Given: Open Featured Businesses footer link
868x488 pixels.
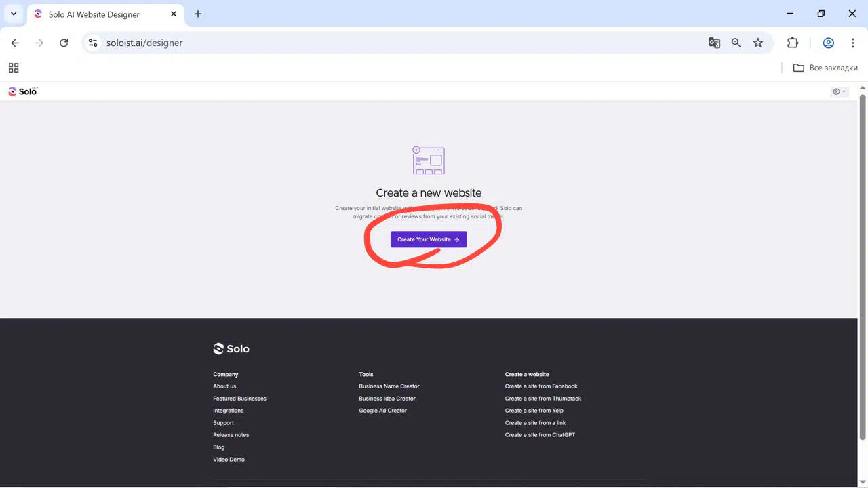Looking at the screenshot, I should (239, 399).
